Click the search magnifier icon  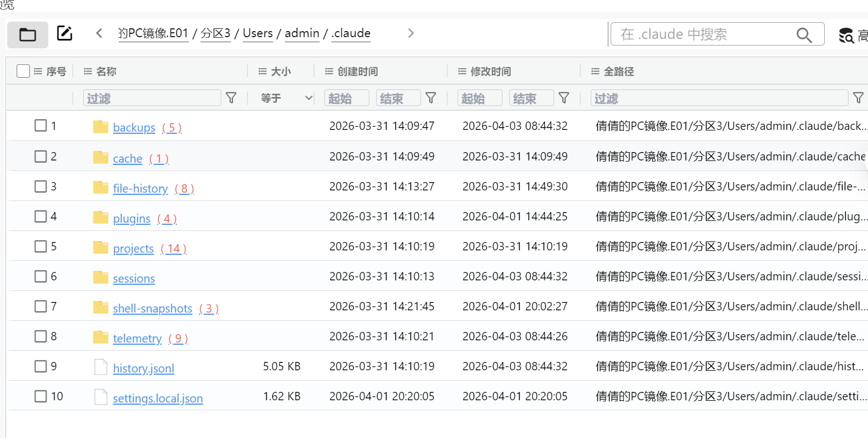pyautogui.click(x=804, y=35)
